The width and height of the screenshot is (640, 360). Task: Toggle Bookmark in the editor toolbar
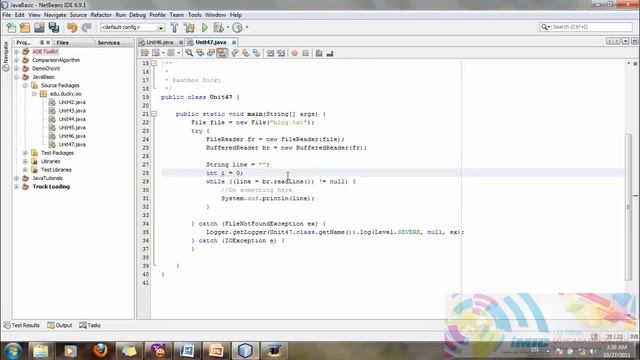pos(256,53)
